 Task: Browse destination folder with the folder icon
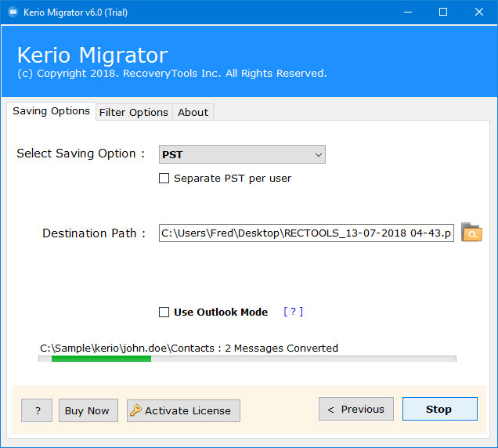[471, 233]
